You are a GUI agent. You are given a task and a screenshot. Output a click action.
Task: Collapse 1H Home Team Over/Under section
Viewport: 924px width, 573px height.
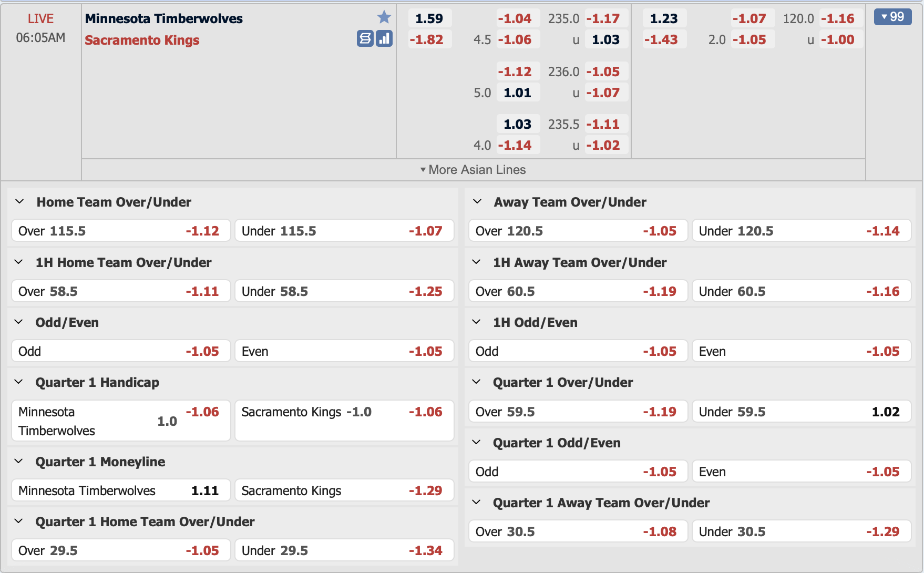pos(19,262)
